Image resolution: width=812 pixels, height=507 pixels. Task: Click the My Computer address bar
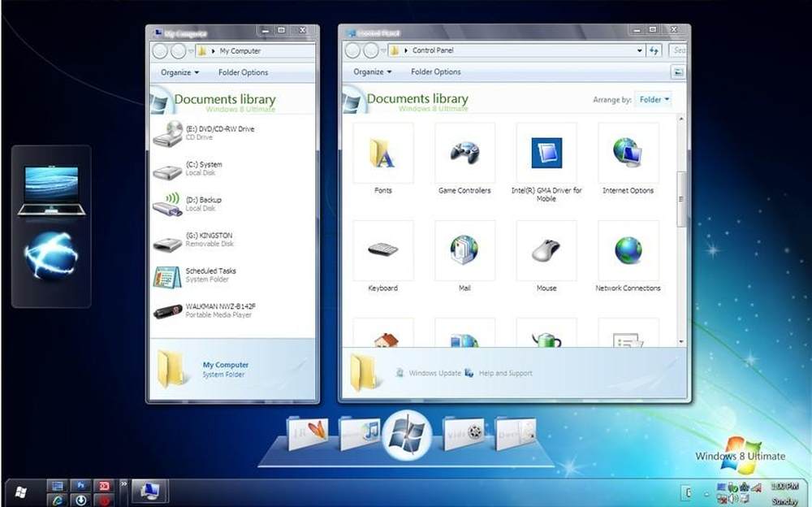point(255,51)
